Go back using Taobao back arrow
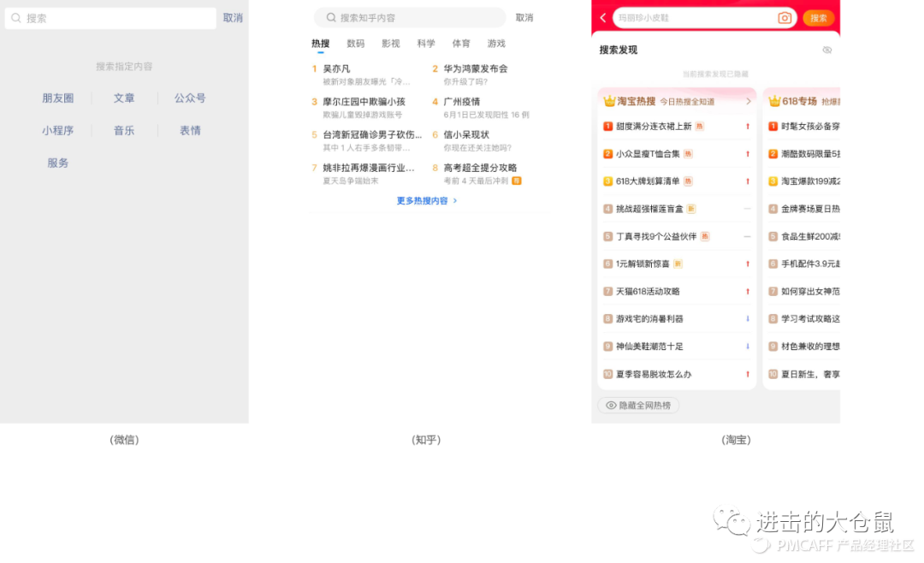 pos(603,18)
